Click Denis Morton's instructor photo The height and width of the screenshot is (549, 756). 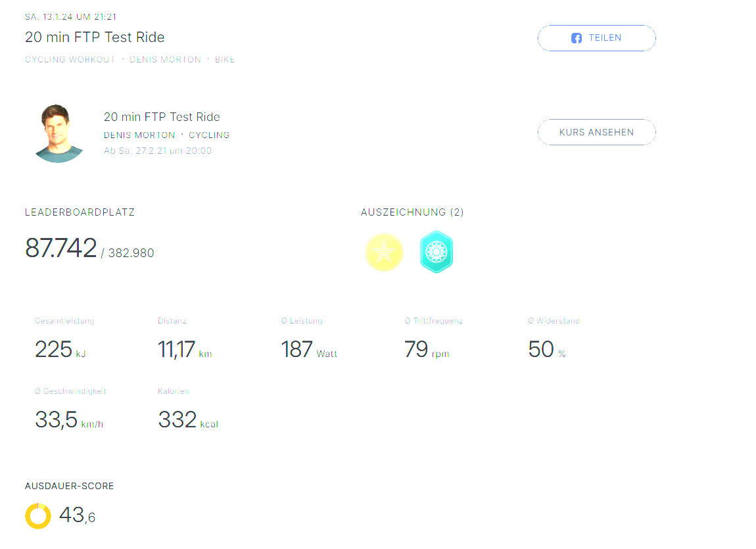[x=59, y=133]
